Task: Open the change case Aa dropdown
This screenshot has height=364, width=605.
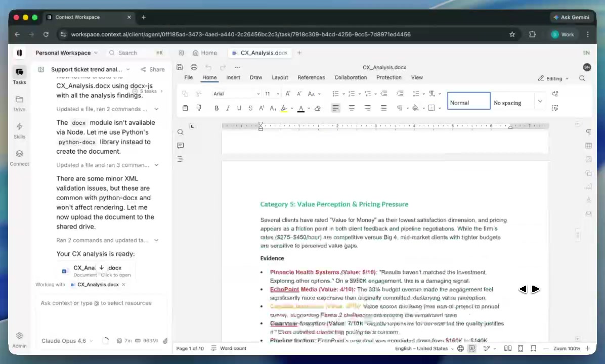Action: tap(314, 94)
